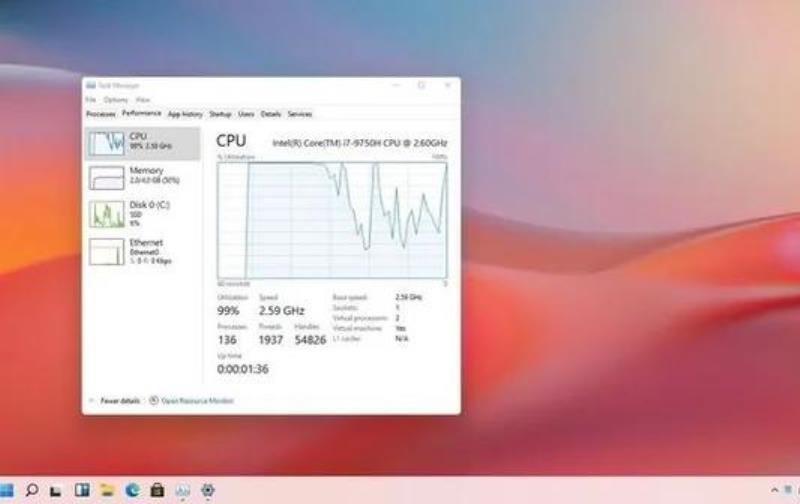Image resolution: width=800 pixels, height=504 pixels.
Task: Open the Windows Start menu
Action: point(6,490)
